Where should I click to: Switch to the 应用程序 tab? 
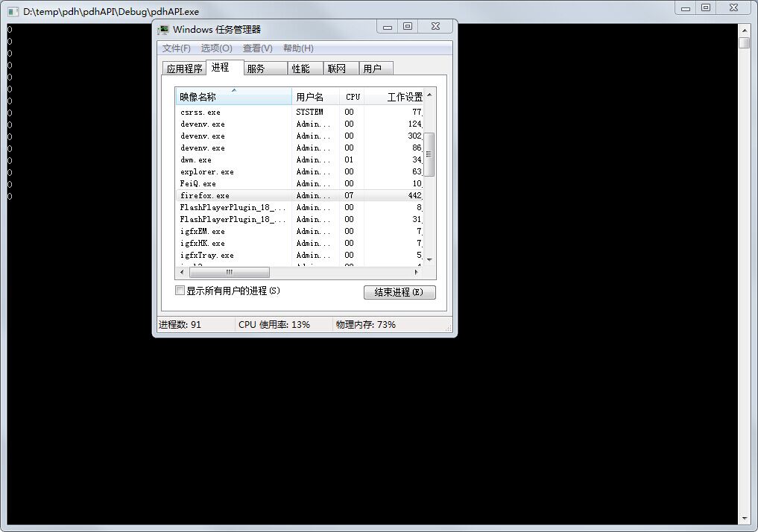184,69
